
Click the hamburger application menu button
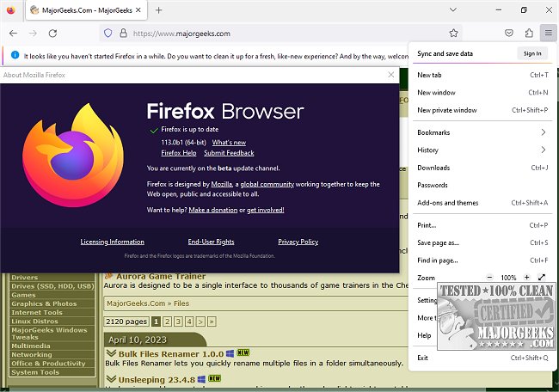point(547,33)
